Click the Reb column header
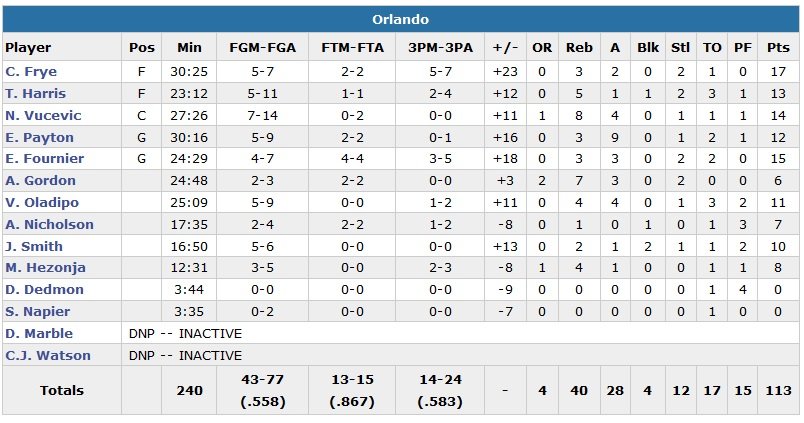Screen dimensions: 804x423 tap(578, 47)
